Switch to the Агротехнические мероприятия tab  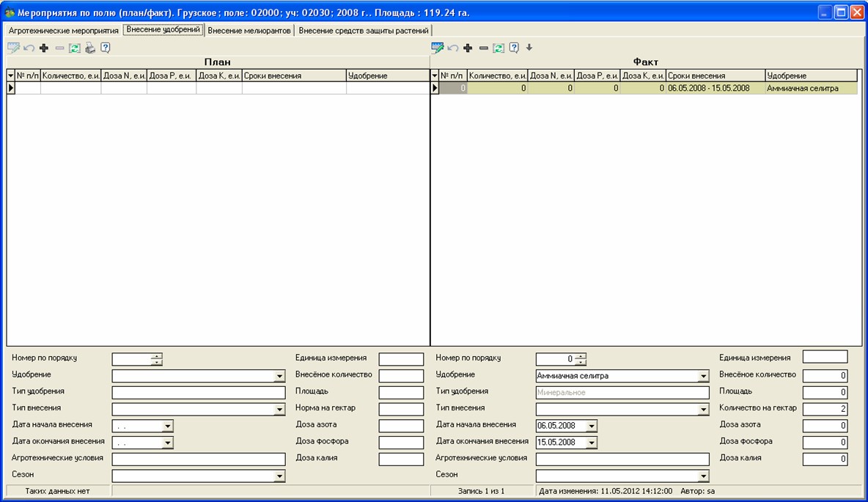(63, 31)
